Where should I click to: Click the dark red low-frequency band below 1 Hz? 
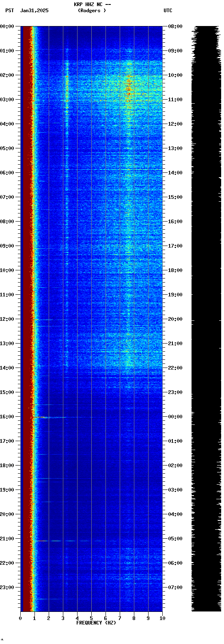pos(27,318)
